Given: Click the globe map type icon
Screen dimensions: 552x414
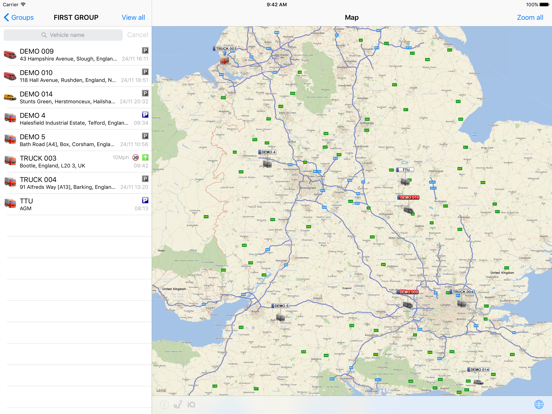Looking at the screenshot, I should click(539, 405).
